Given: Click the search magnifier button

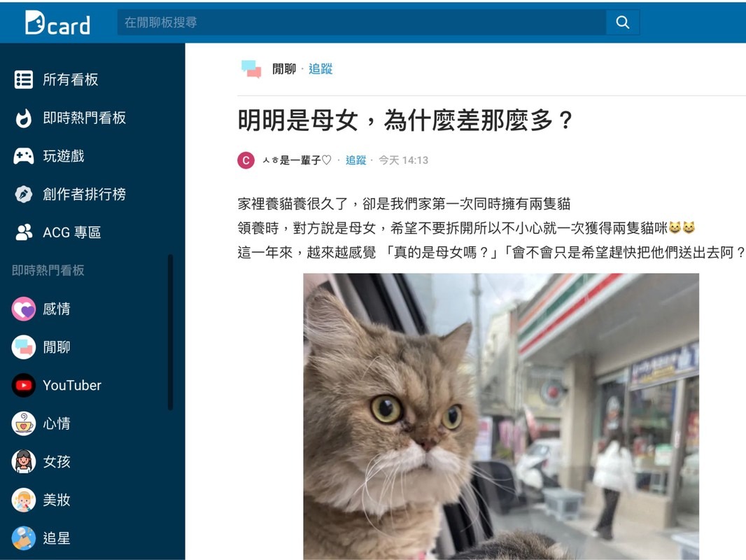Looking at the screenshot, I should pos(622,22).
